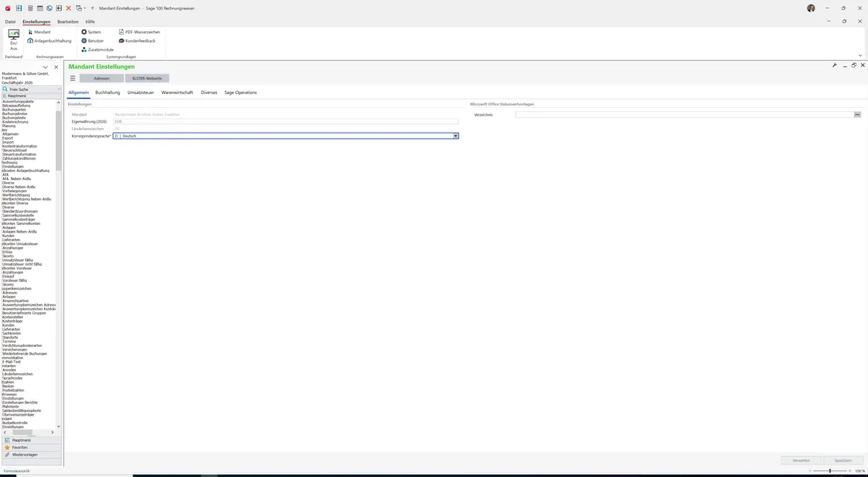Click the red X icon in quick access toolbar
This screenshot has height=477, width=868.
pos(68,8)
